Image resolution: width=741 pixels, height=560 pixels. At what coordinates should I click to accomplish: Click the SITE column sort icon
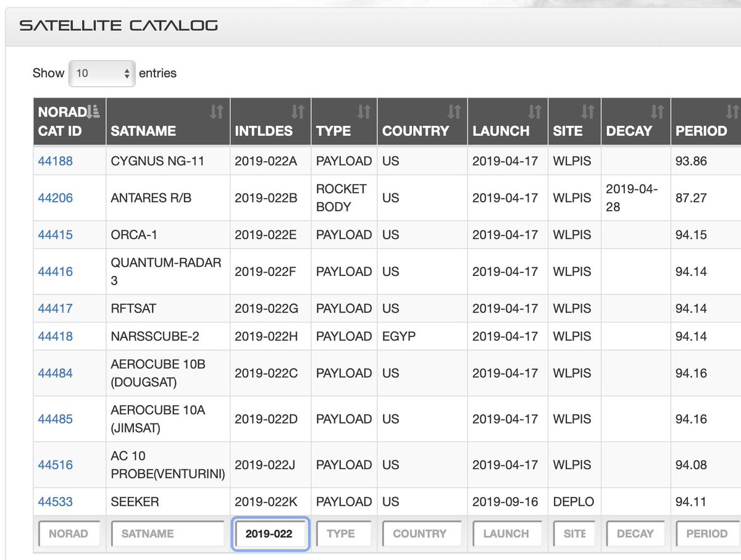(x=587, y=112)
